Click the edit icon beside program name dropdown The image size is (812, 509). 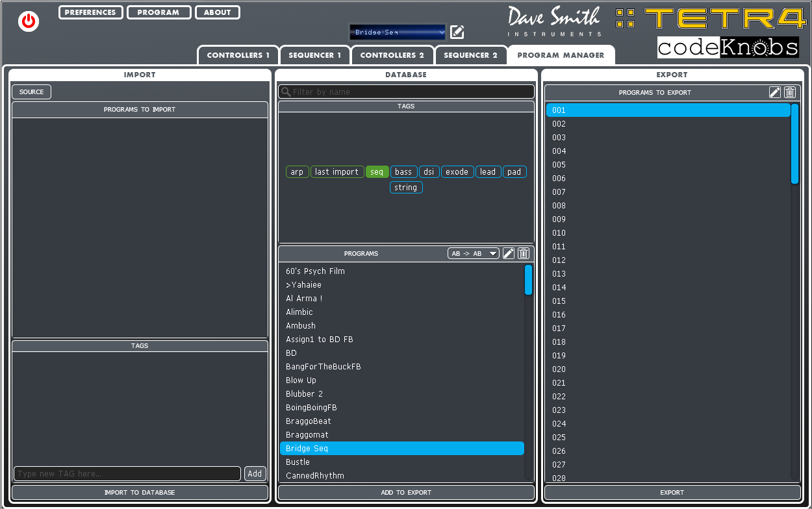(x=457, y=32)
